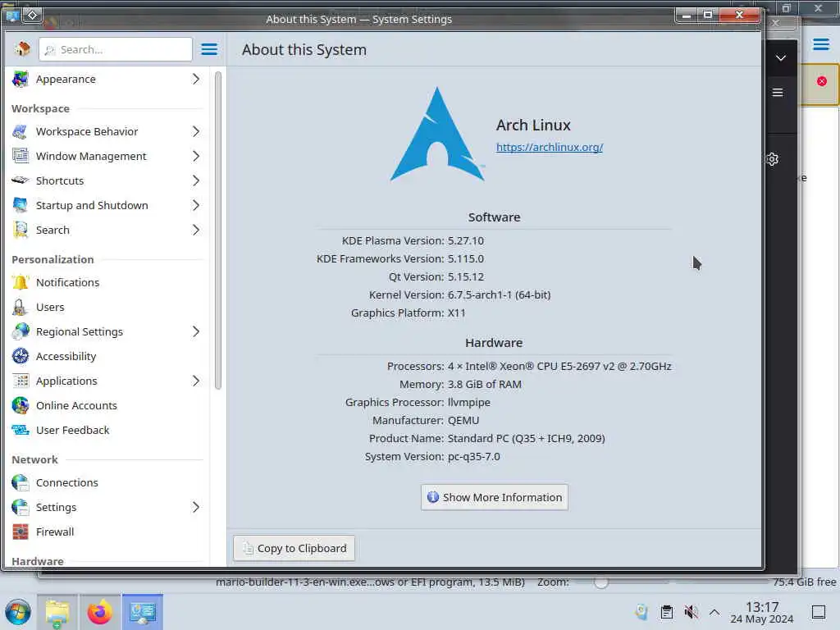The width and height of the screenshot is (840, 630).
Task: Open Firefox from the taskbar
Action: 99,612
